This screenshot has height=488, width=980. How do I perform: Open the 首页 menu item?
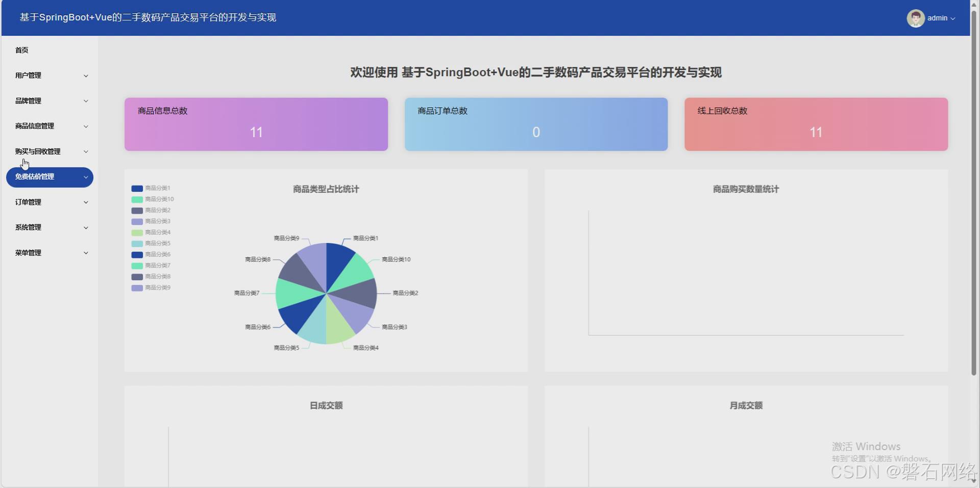click(22, 50)
